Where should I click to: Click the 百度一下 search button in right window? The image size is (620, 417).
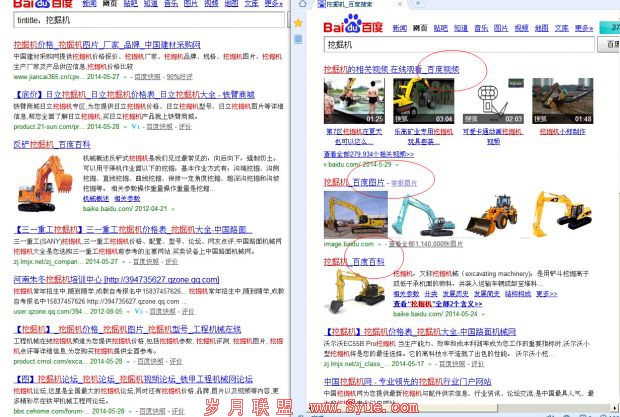[609, 44]
